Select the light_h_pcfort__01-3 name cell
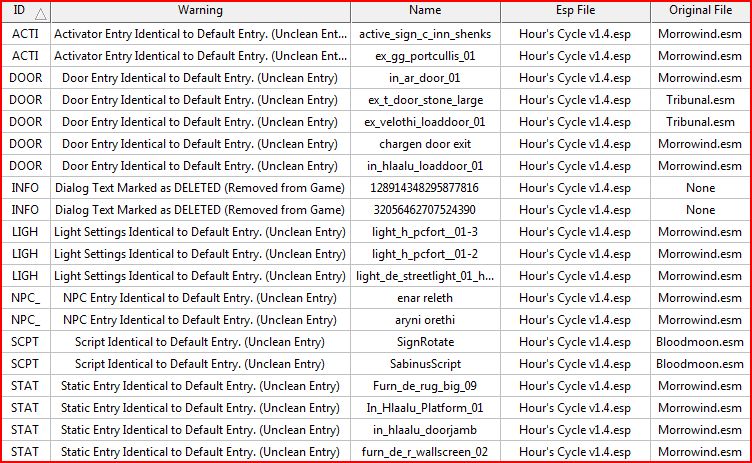This screenshot has height=463, width=752. [x=425, y=232]
